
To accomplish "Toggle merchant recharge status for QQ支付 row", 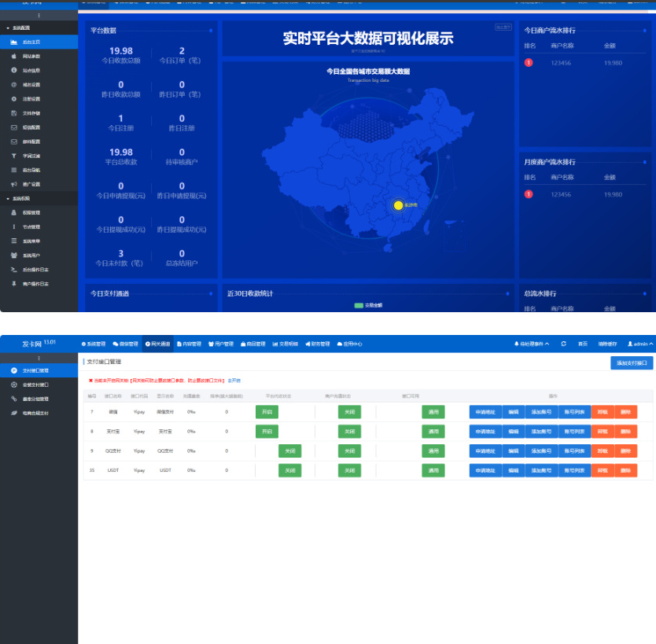I will (x=349, y=451).
